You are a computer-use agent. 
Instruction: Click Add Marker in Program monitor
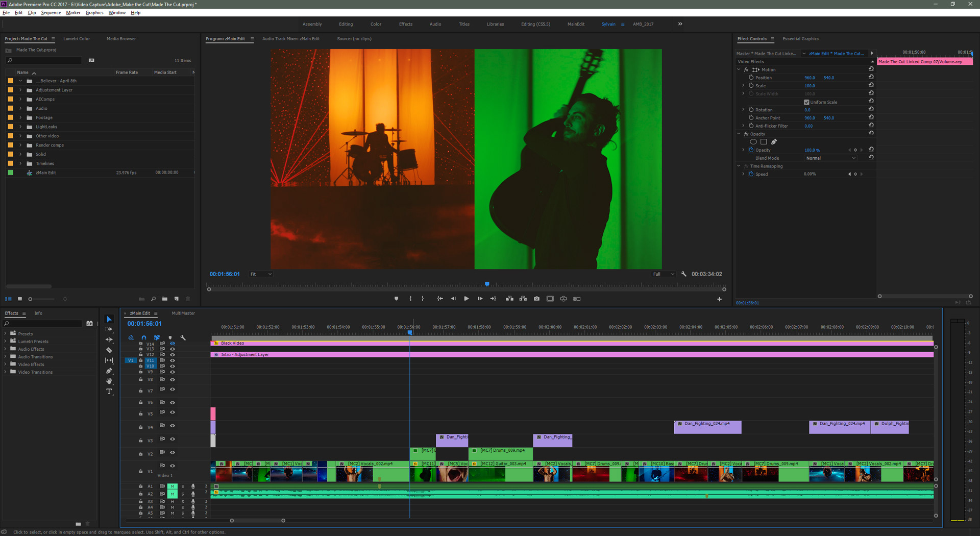396,299
